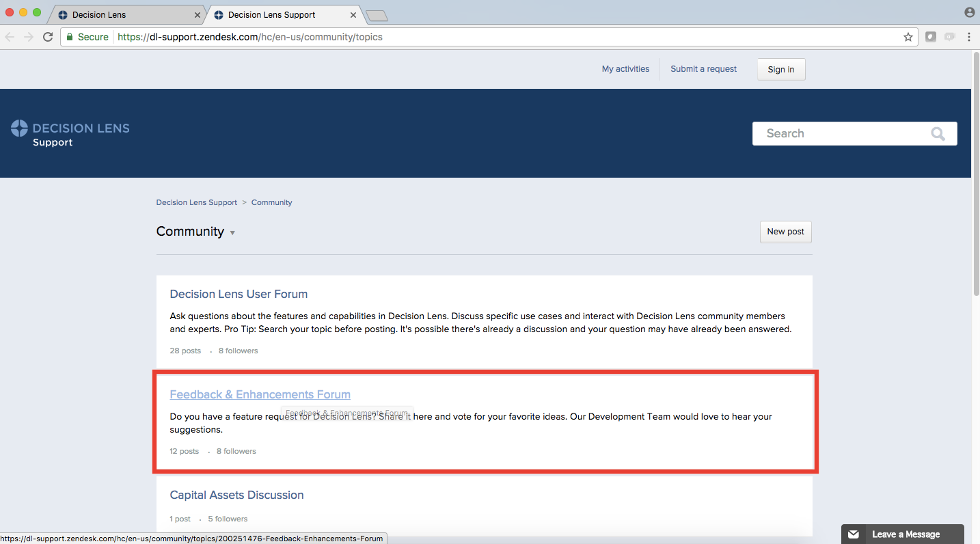
Task: Click '5 followers' under Capital Assets
Action: coord(228,519)
